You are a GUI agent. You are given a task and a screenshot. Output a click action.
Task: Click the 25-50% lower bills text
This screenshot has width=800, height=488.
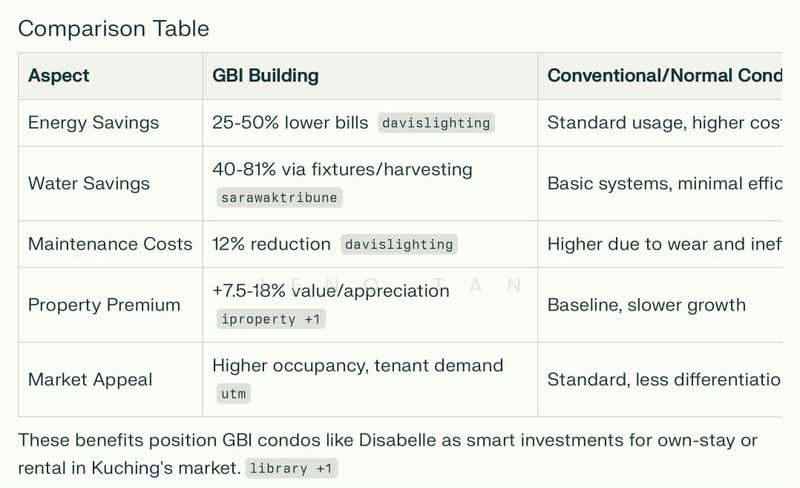290,123
